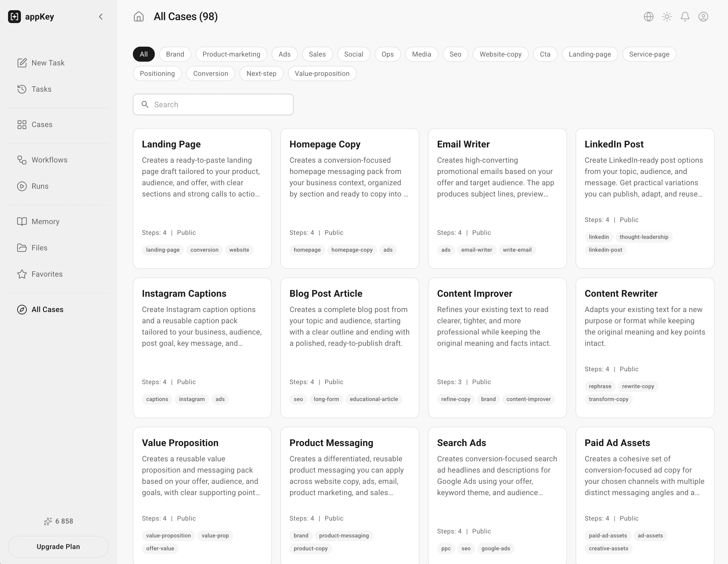The height and width of the screenshot is (564, 728).
Task: Click the All Cases compass icon
Action: click(22, 310)
